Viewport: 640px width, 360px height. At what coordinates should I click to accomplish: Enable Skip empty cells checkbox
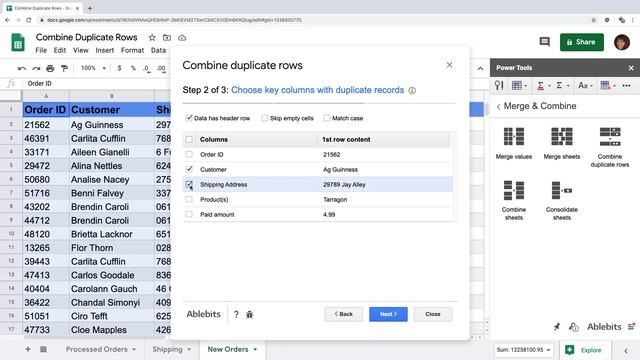pos(264,118)
